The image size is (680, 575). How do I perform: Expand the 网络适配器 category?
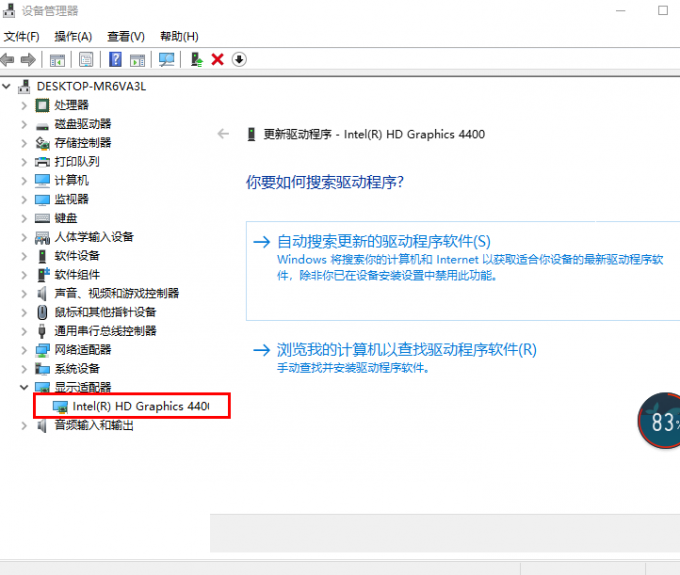coord(24,350)
